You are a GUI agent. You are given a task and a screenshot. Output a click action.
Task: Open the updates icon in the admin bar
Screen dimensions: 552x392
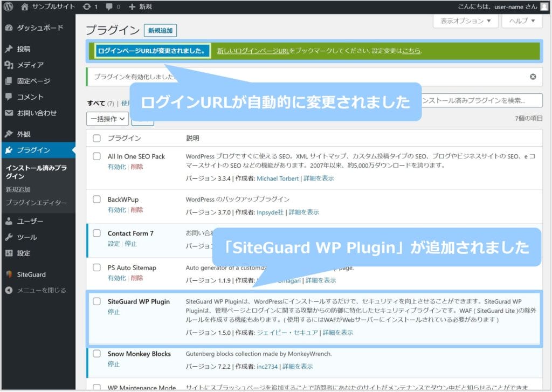[87, 6]
